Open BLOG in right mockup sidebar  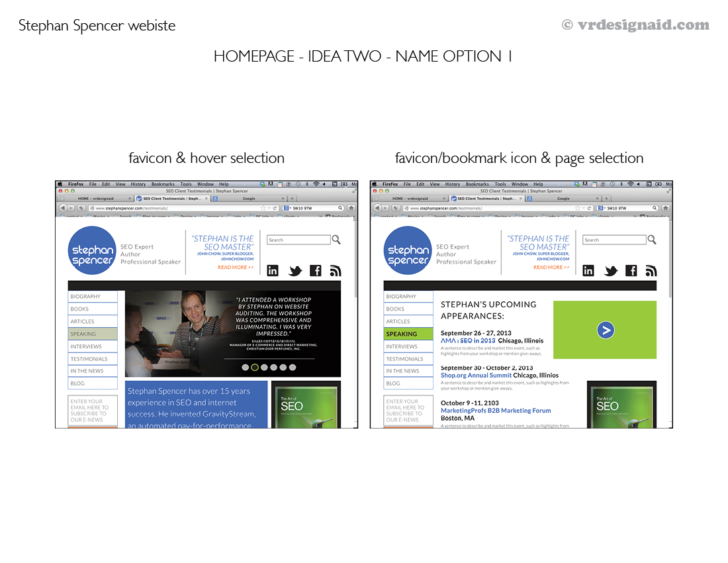(x=408, y=384)
